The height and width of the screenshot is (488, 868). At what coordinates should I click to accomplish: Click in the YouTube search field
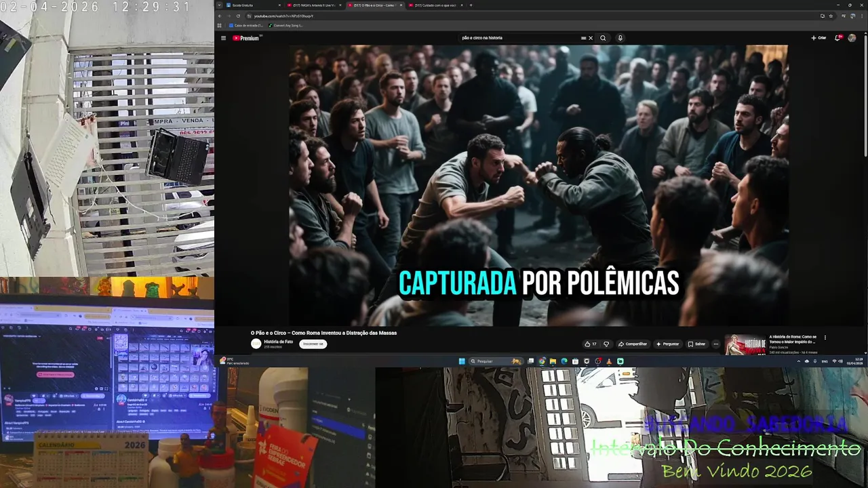[x=519, y=38]
